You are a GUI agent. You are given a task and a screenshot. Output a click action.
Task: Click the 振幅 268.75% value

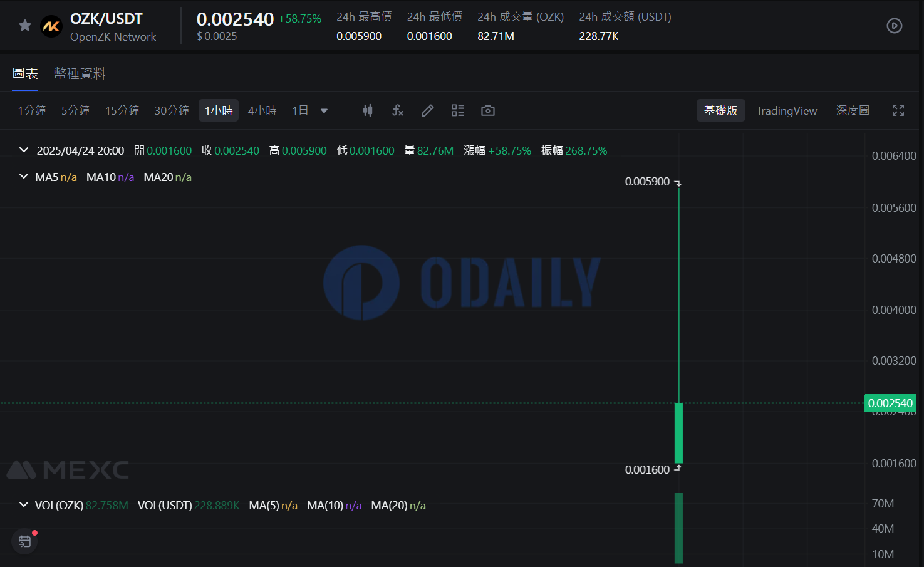coord(586,151)
